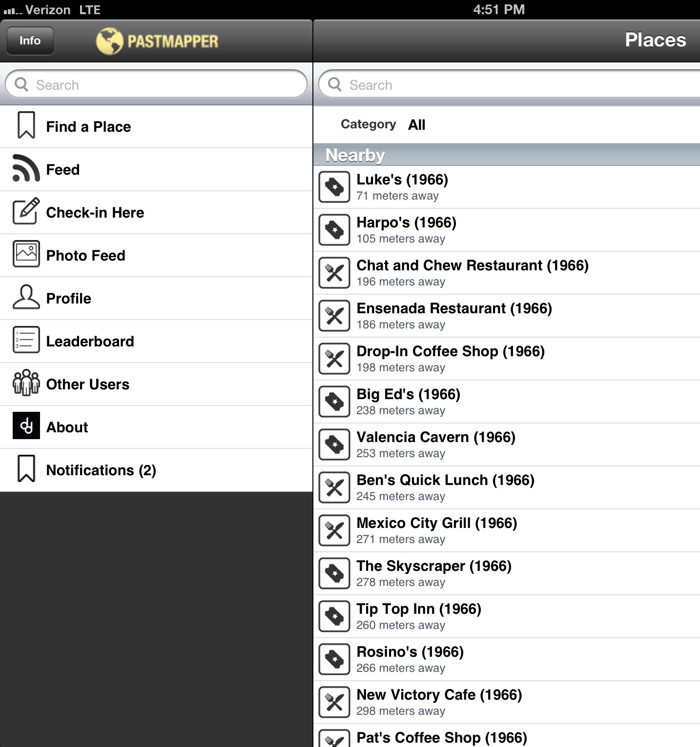The image size is (700, 747).
Task: Open Valencia Cavern (1966)
Action: click(507, 445)
